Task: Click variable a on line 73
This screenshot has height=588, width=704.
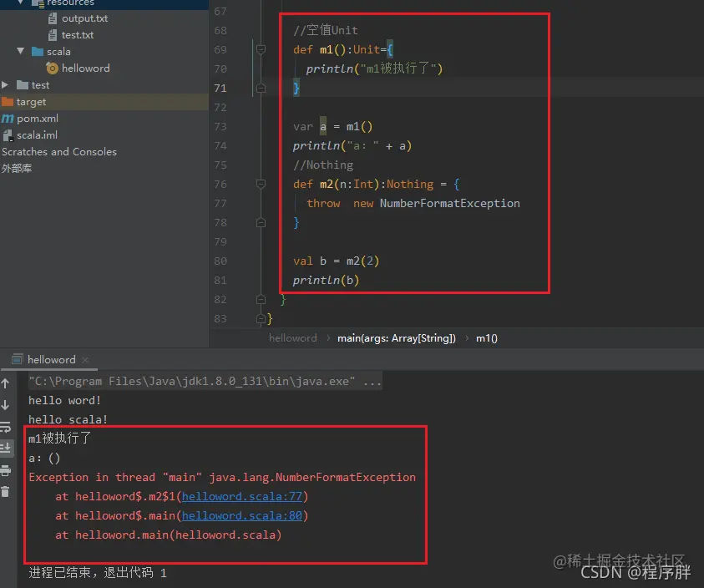Action: click(323, 127)
